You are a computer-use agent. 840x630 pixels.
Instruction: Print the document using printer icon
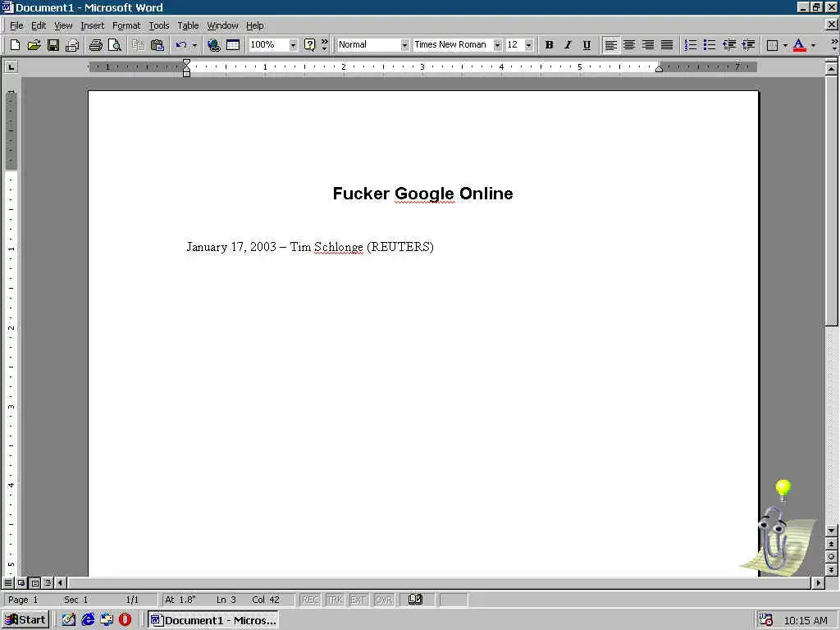point(95,45)
